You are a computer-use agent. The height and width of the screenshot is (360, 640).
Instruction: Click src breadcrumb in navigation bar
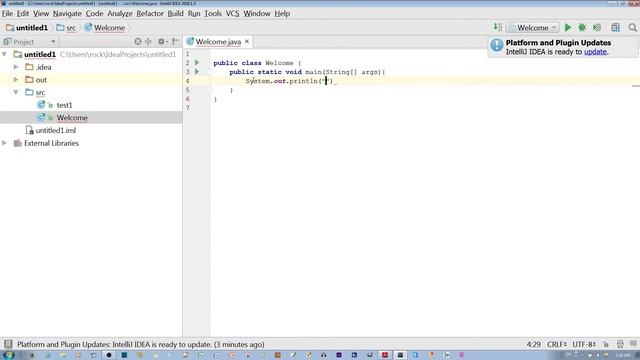point(67,28)
